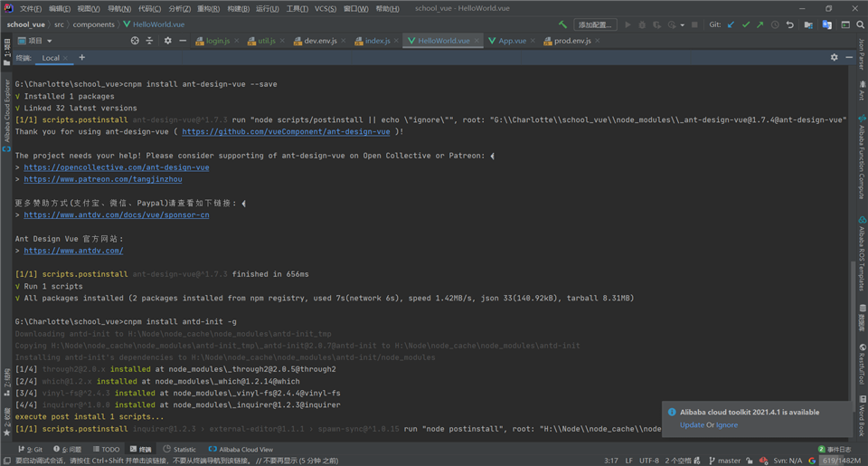Click the Run play icon
868x466 pixels.
tap(627, 24)
